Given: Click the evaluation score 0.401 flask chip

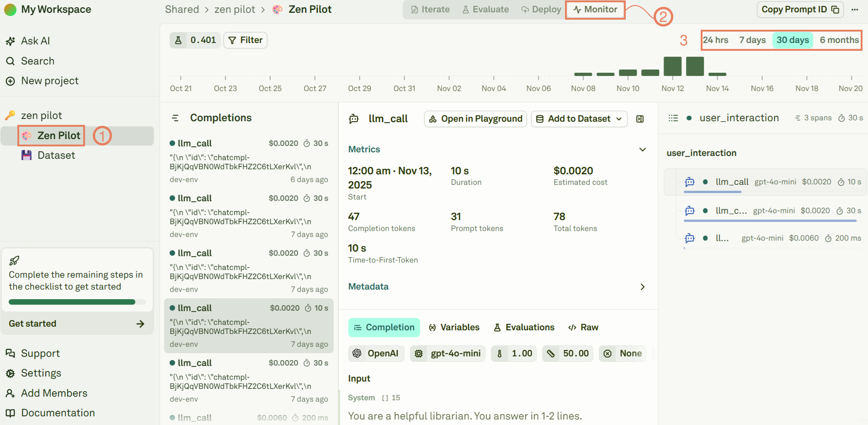Looking at the screenshot, I should (195, 40).
